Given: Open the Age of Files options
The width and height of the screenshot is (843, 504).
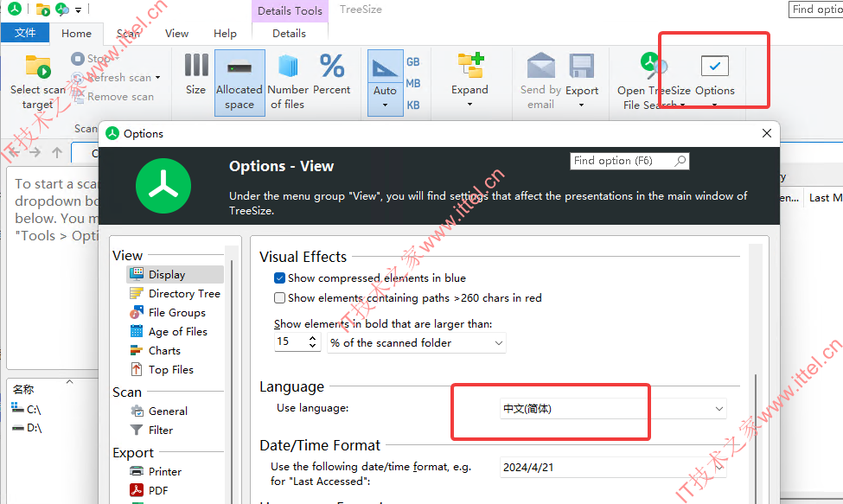Looking at the screenshot, I should coord(169,331).
